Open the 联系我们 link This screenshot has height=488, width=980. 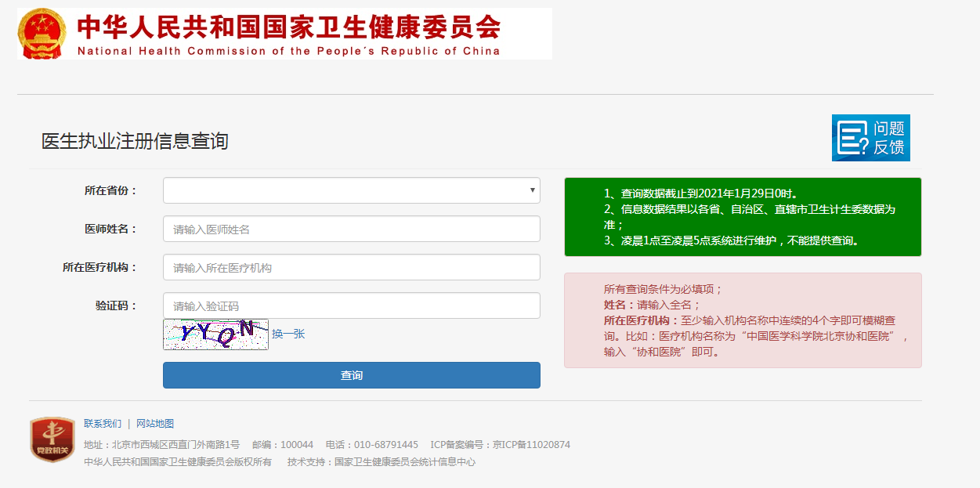(103, 423)
